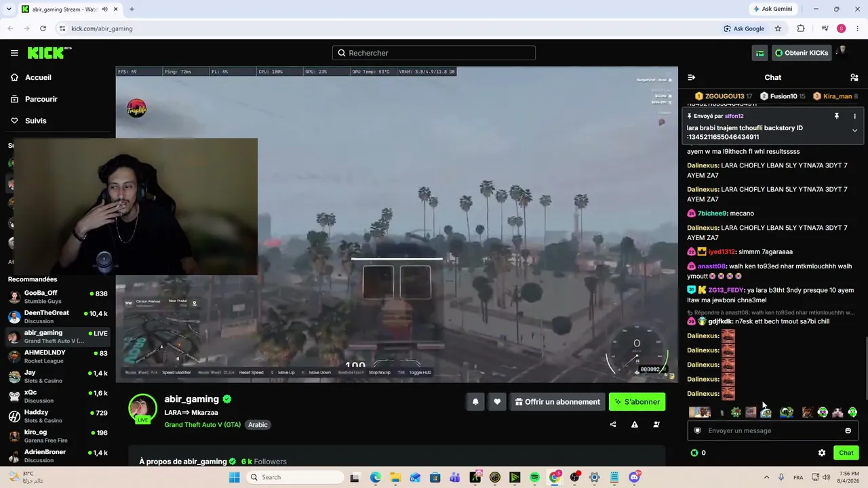
Task: Open moderator user icon below subscribe
Action: pos(656,424)
